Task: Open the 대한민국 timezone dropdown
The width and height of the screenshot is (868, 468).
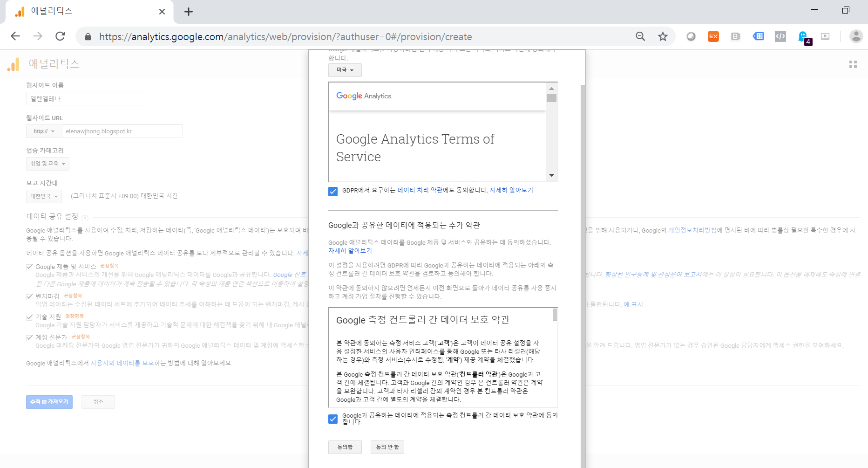Action: (x=44, y=196)
